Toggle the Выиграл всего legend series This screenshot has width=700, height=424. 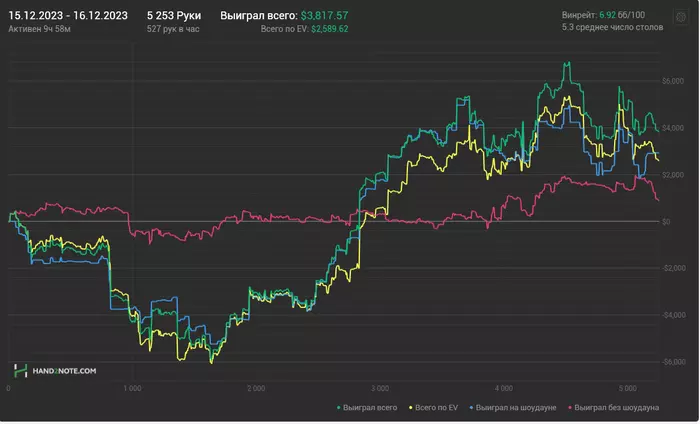click(370, 409)
